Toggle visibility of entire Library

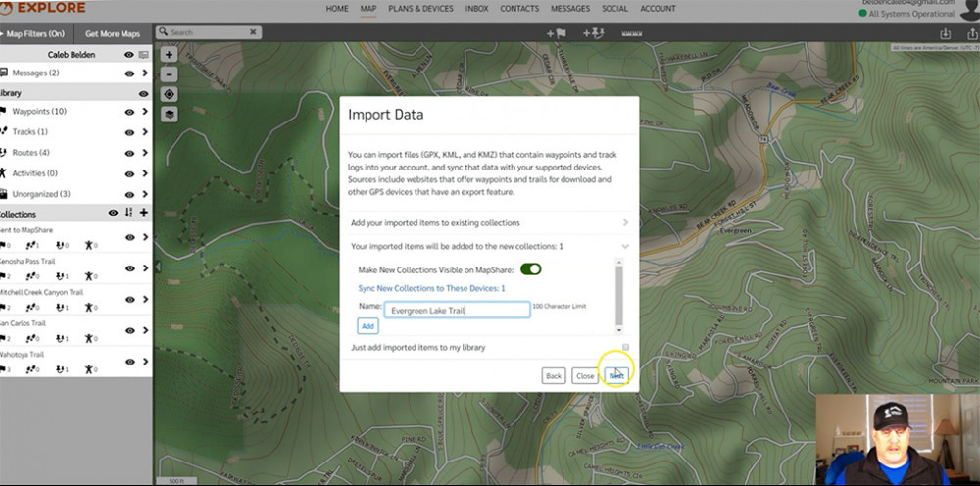(144, 94)
